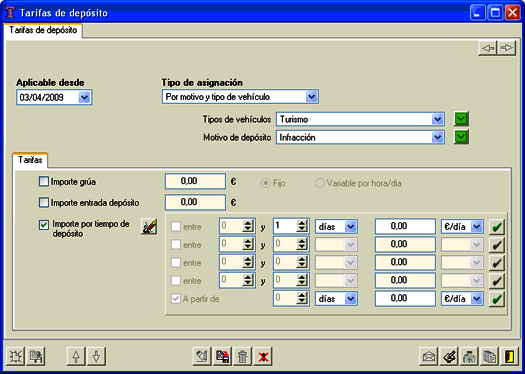Toggle the third entre checkbox
Screen dimensions: 525x374
coord(176,263)
